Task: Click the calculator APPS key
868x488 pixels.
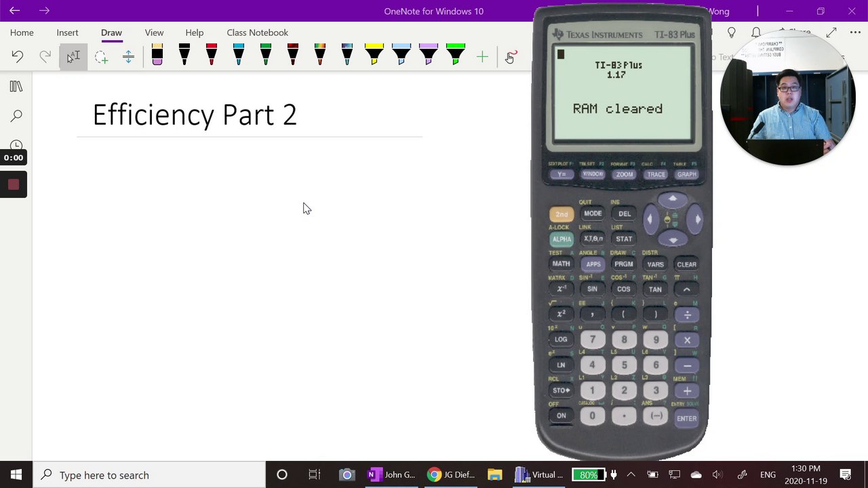Action: 593,264
